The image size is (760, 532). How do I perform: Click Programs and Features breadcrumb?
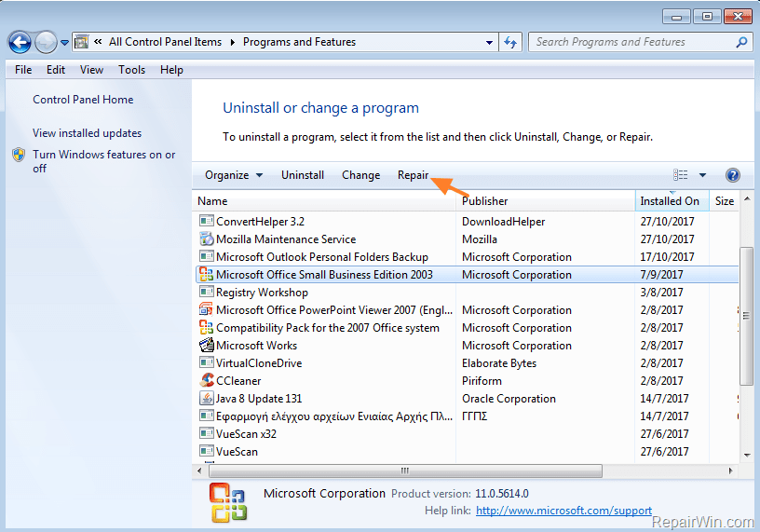tap(299, 42)
